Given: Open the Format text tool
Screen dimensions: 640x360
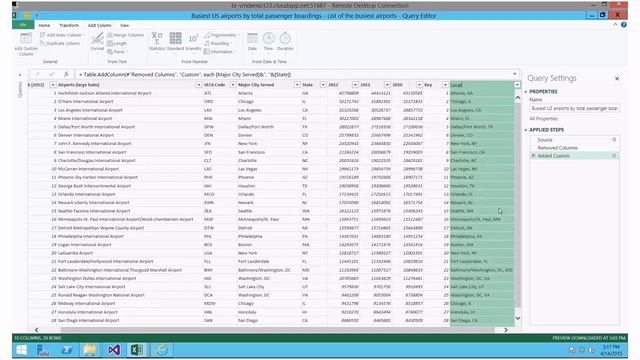Looking at the screenshot, I should pyautogui.click(x=97, y=42).
